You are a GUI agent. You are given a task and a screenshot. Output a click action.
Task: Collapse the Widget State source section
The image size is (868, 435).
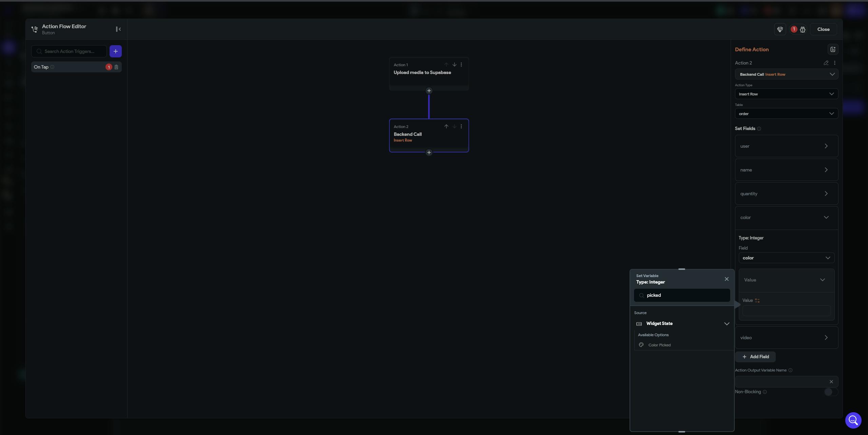(x=726, y=324)
